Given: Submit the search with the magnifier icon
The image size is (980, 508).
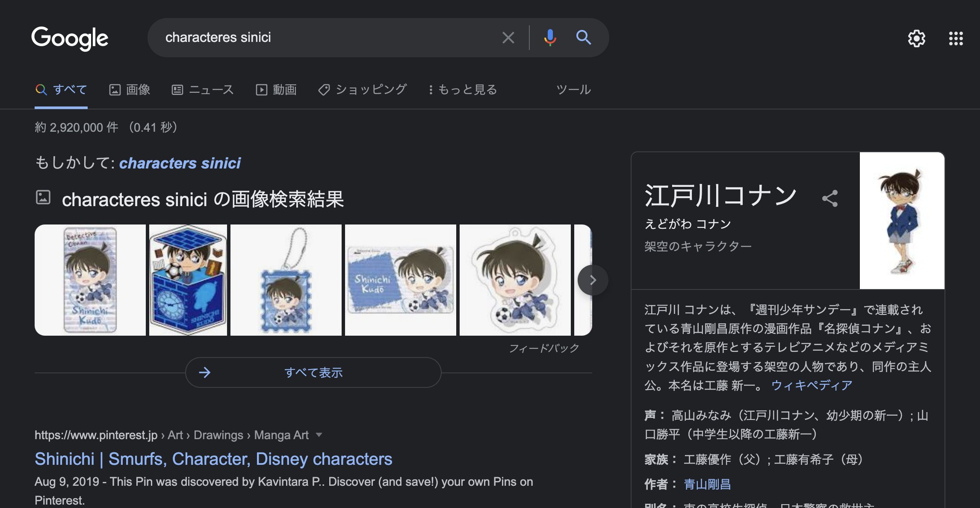Looking at the screenshot, I should click(x=583, y=38).
